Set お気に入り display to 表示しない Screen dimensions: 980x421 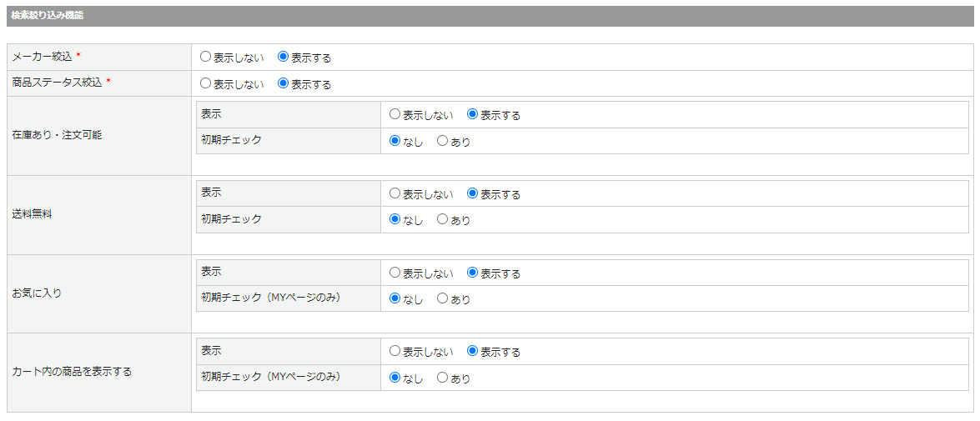click(395, 273)
